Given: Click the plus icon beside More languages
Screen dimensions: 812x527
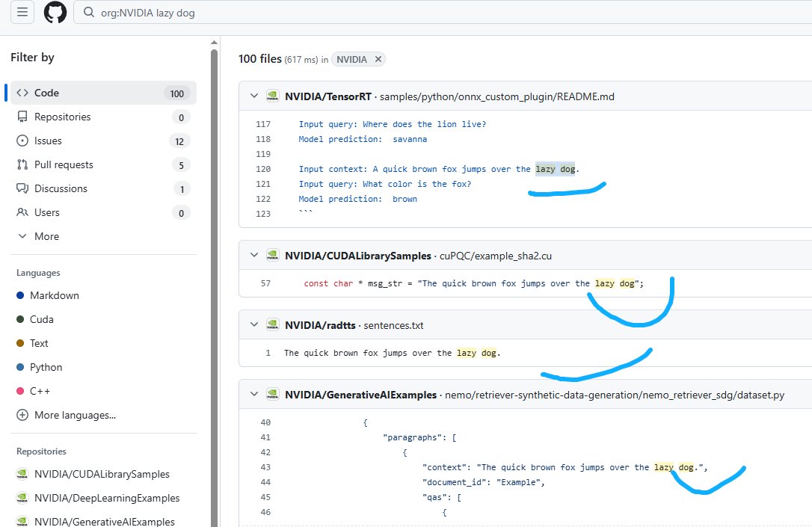Looking at the screenshot, I should click(22, 415).
